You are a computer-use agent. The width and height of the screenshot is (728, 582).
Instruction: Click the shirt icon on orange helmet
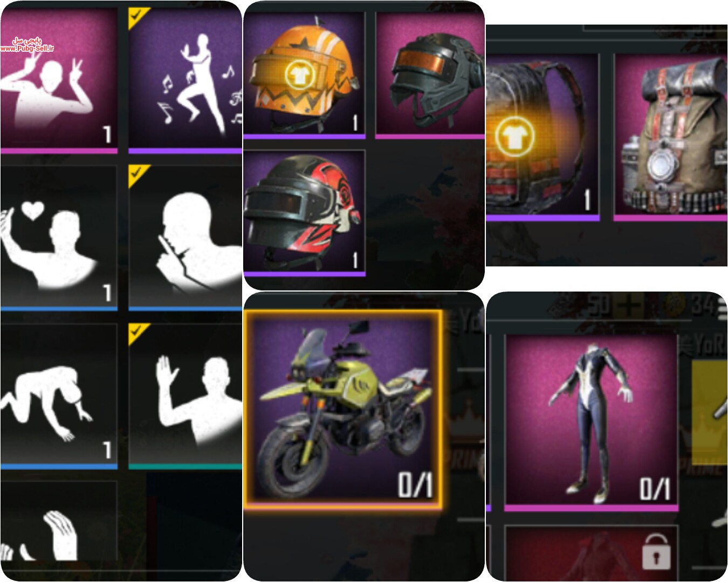tap(297, 74)
